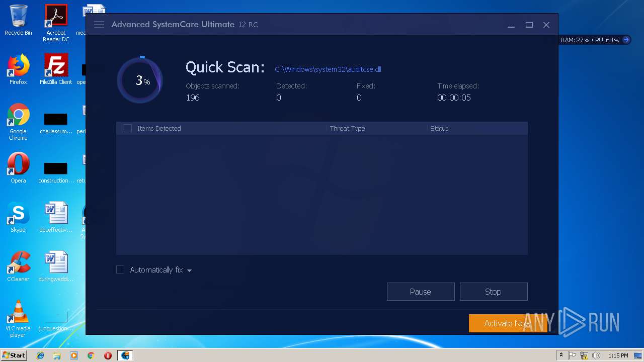This screenshot has width=644, height=362.
Task: Open Action Center flag tray icon
Action: tap(572, 355)
